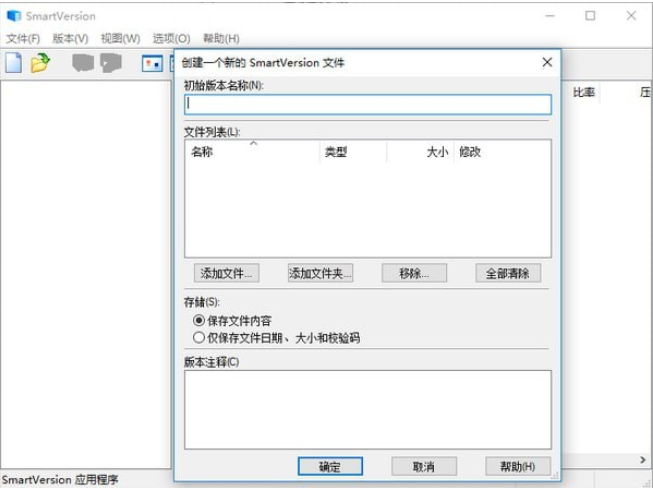
Task: Click inside the 版本注释 text area
Action: pos(368,410)
